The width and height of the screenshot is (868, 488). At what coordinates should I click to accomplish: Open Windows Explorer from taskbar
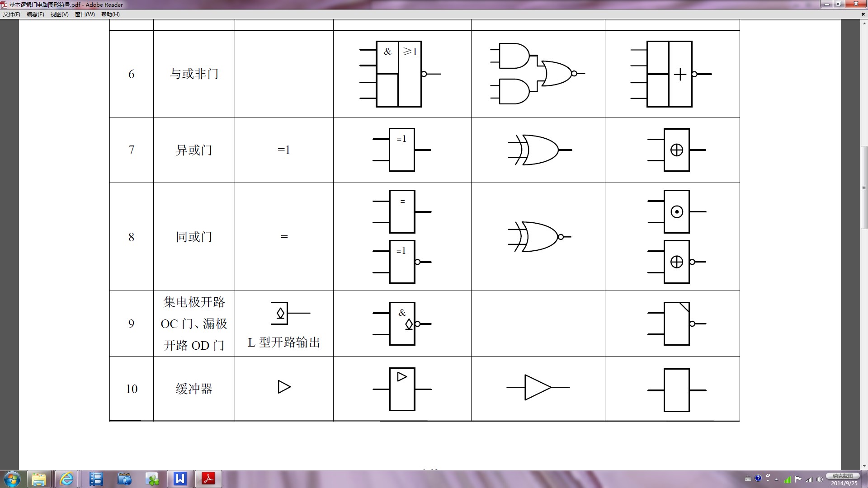tap(39, 479)
